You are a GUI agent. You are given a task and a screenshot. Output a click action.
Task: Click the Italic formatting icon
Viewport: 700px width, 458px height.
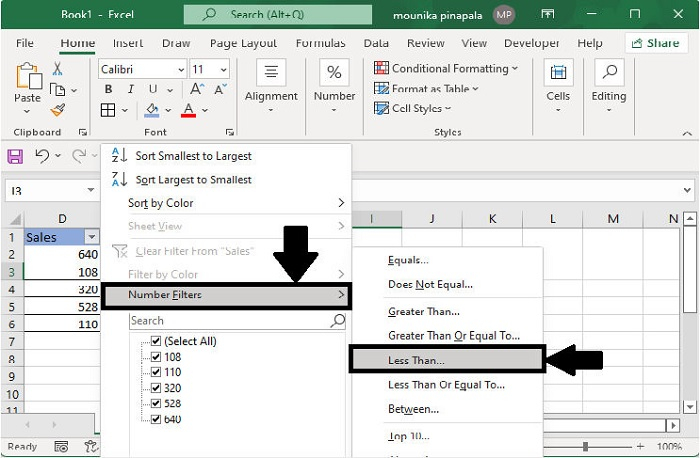(x=130, y=89)
